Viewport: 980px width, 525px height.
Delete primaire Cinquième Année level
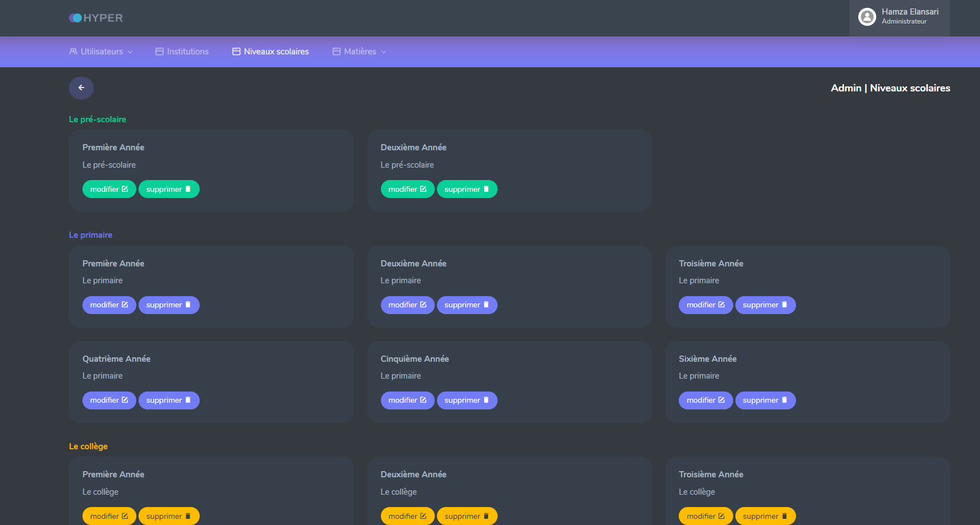click(467, 400)
